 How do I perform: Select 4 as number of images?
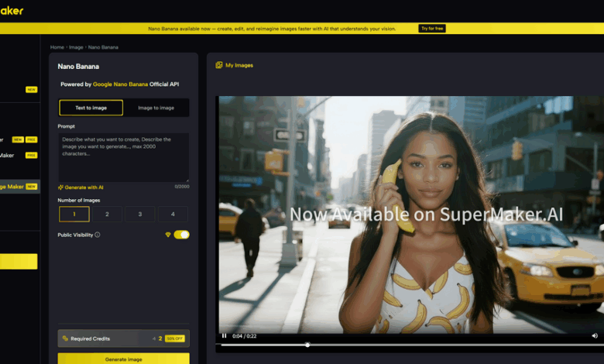(173, 215)
